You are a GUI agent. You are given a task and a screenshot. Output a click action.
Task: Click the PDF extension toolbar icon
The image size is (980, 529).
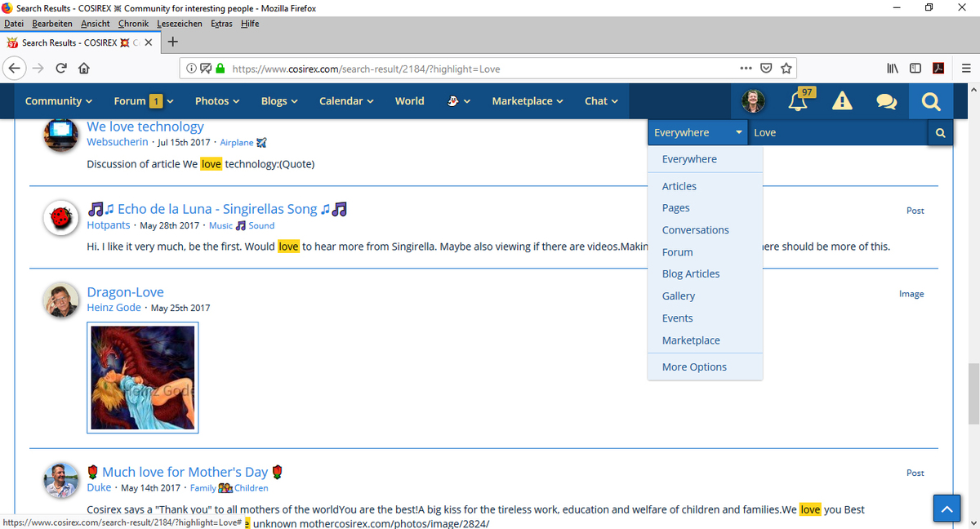point(938,69)
